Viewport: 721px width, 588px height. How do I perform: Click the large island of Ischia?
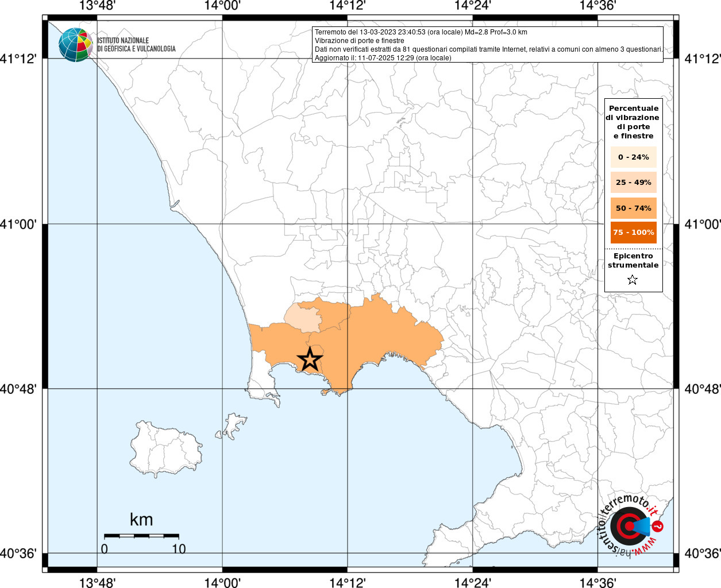point(166,449)
